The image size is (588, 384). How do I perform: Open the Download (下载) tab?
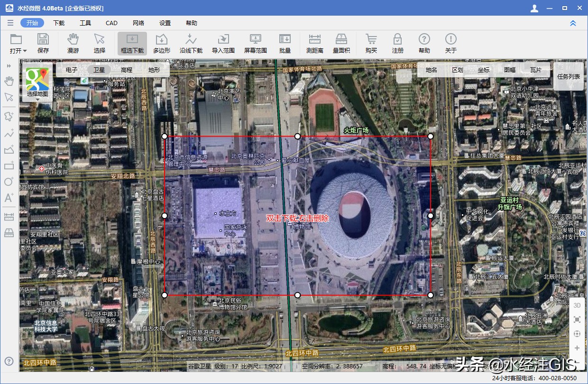pyautogui.click(x=59, y=23)
